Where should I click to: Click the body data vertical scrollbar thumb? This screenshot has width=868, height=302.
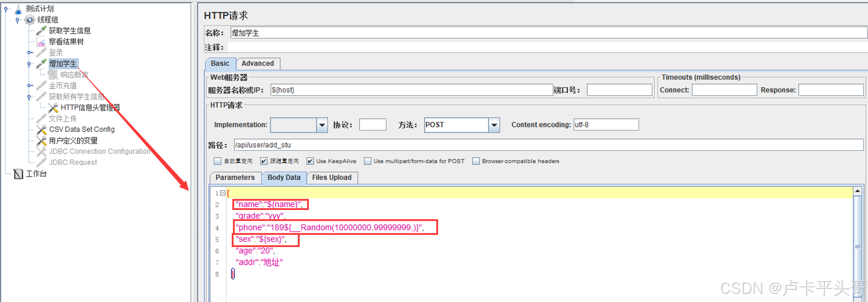(x=858, y=247)
